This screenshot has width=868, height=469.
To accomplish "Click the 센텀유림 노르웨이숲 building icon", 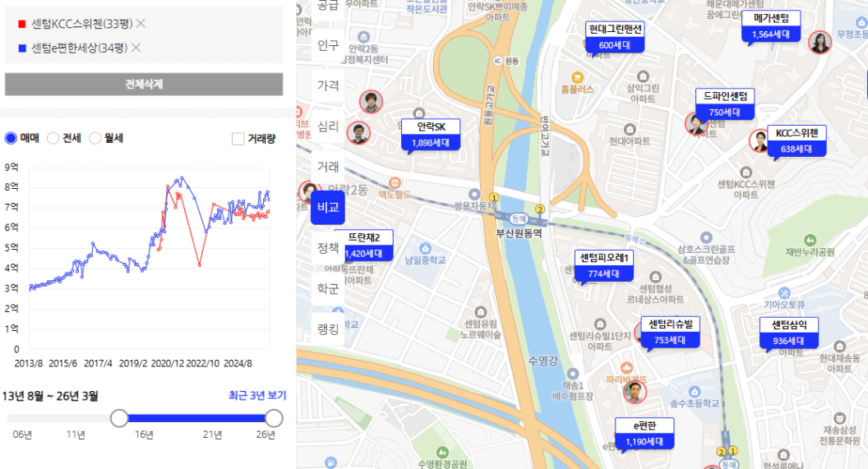I will point(481,312).
